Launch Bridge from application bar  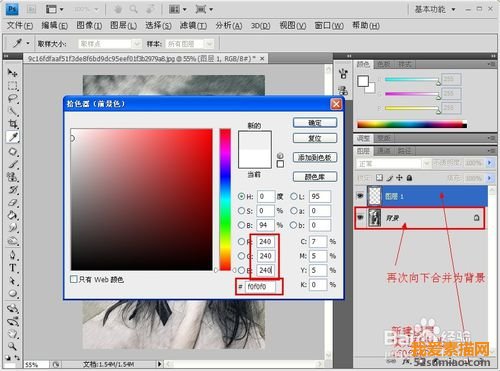point(31,9)
